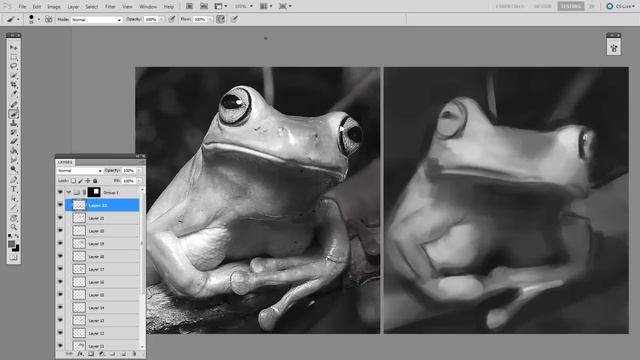Open the Image menu
Viewport: 640px width, 360px height.
tap(53, 7)
